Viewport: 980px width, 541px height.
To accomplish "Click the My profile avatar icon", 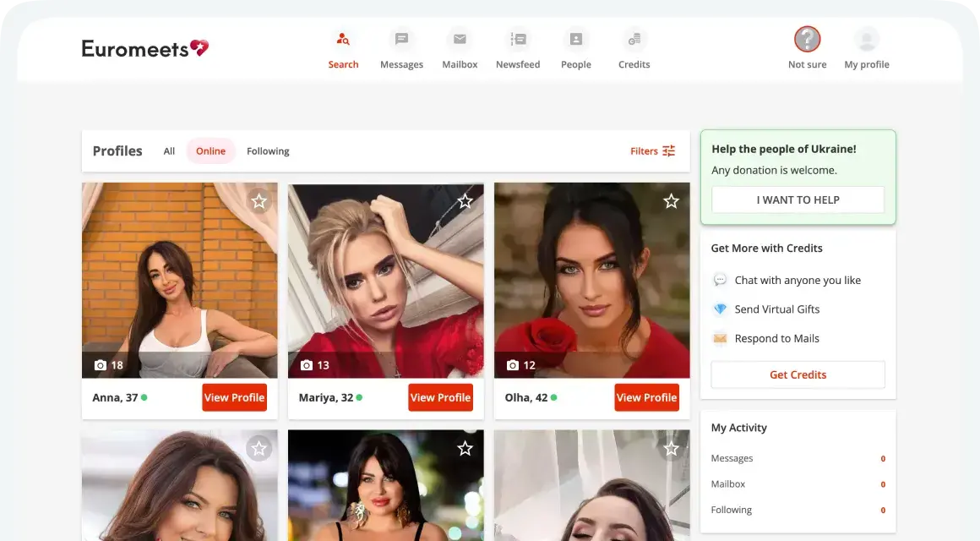I will pyautogui.click(x=867, y=39).
